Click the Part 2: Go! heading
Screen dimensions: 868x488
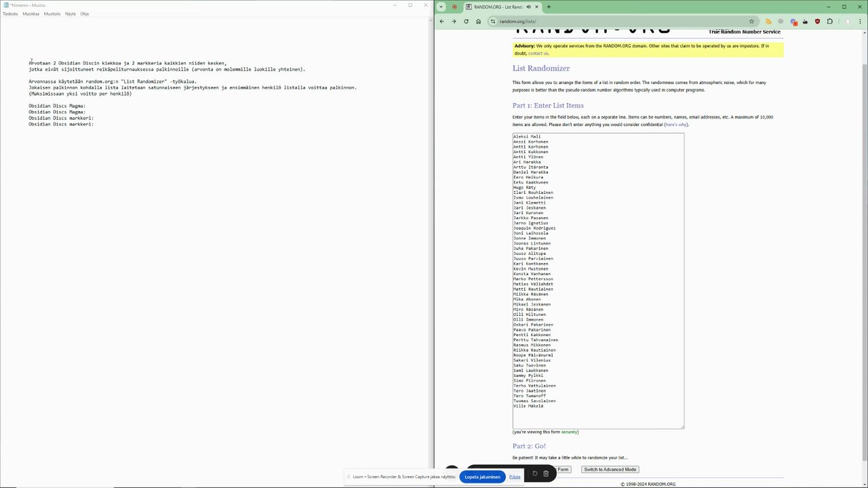tap(529, 446)
